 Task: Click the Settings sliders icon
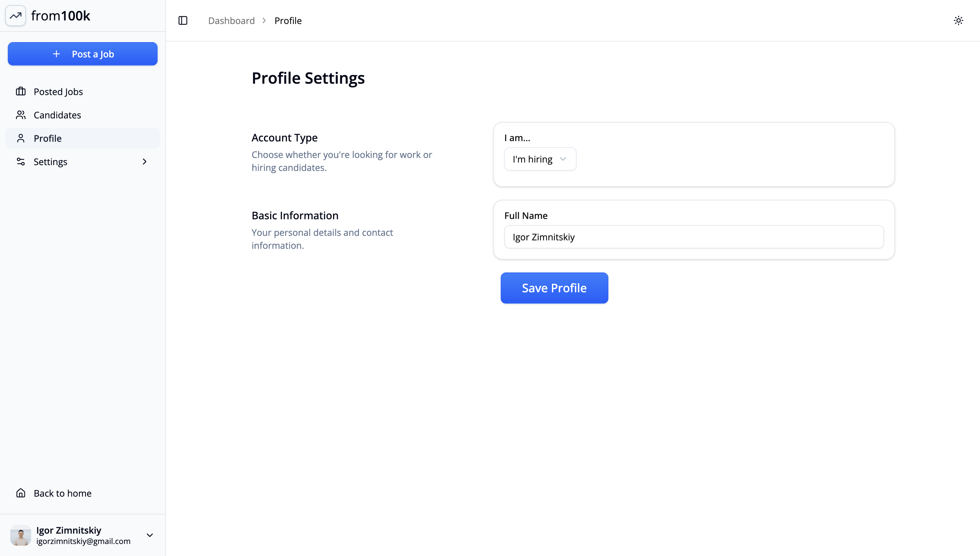[21, 162]
